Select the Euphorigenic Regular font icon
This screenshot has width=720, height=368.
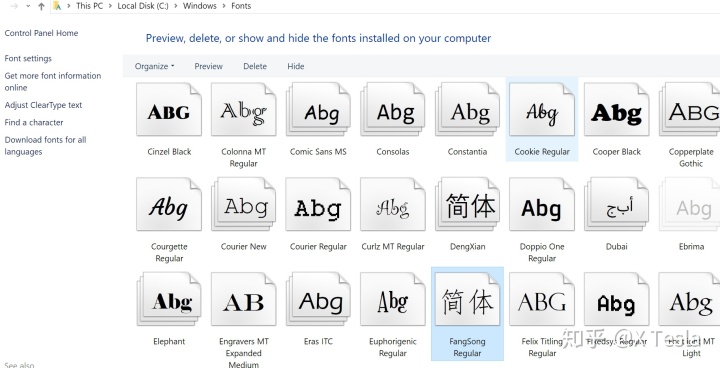(393, 299)
